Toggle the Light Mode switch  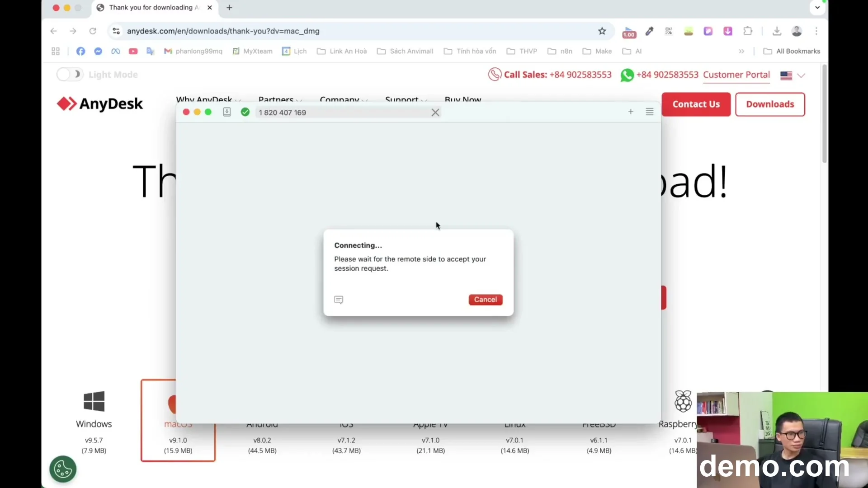70,75
